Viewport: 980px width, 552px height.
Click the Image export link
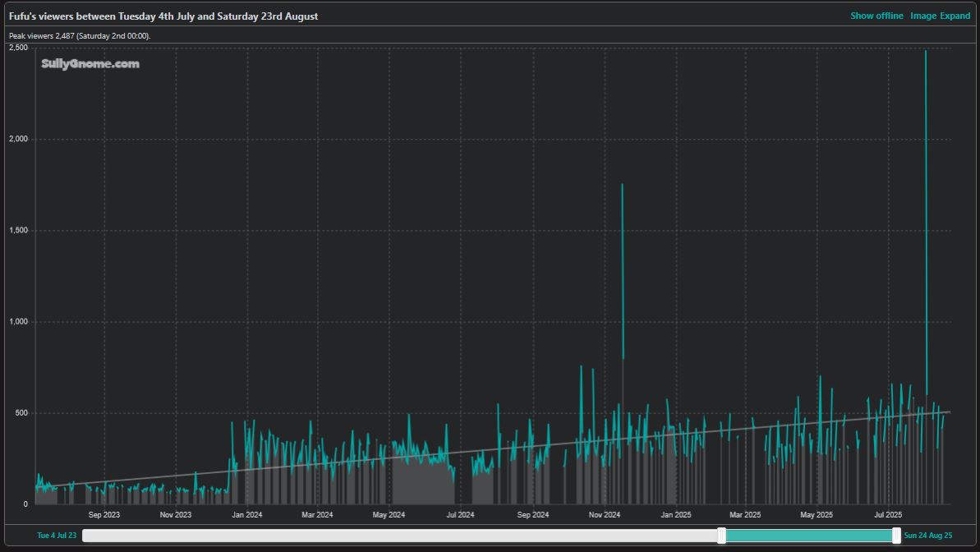(922, 16)
